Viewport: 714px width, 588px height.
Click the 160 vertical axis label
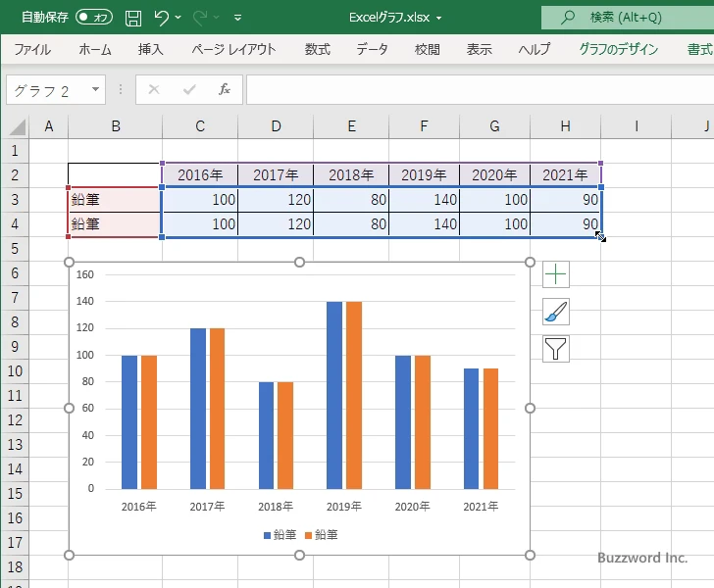[84, 274]
